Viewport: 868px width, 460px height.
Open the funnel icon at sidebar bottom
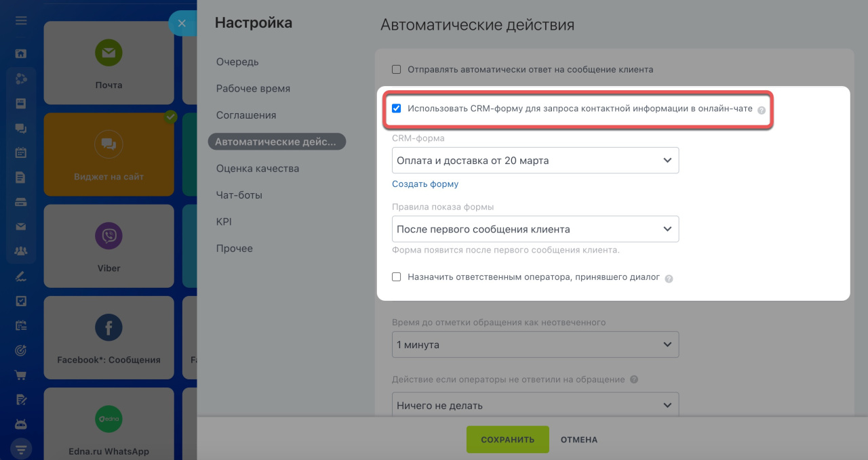(21, 448)
